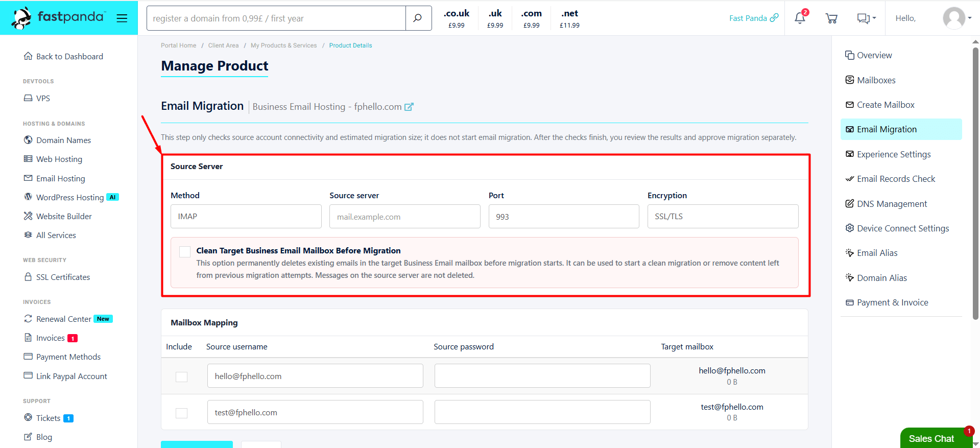This screenshot has height=448, width=980.
Task: Open Payment & Invoice in product menu
Action: pyautogui.click(x=887, y=302)
